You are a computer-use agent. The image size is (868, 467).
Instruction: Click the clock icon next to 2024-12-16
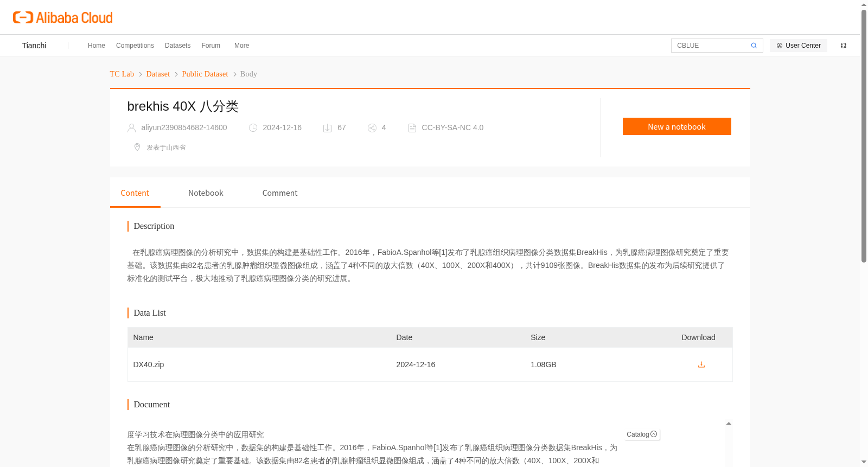253,128
